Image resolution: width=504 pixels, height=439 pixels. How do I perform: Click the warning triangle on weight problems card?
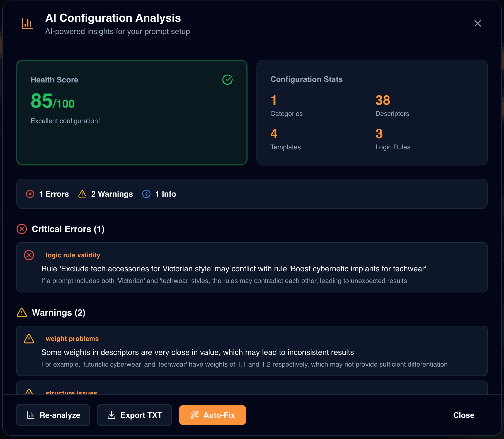[x=29, y=339]
